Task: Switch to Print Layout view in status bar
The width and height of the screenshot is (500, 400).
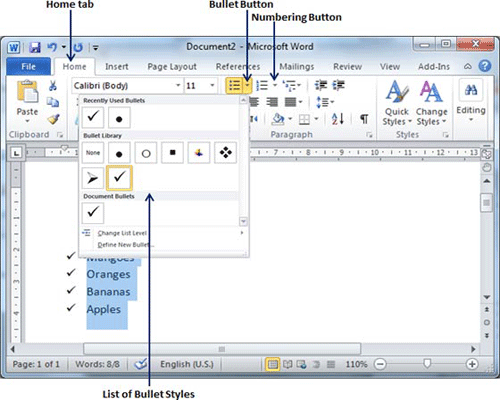Action: point(273,364)
